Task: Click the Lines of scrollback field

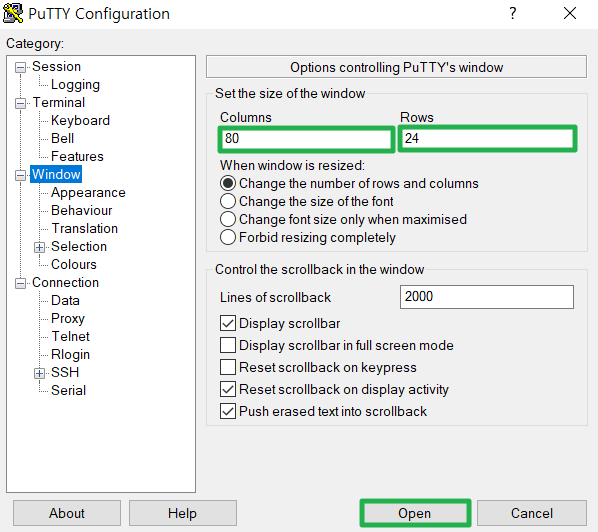Action: [487, 297]
